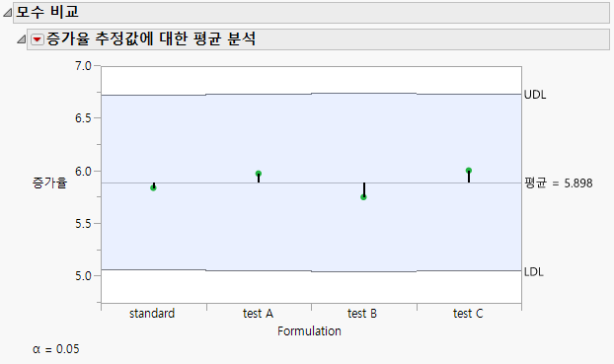Select the test B data point
614x364 pixels.
363,197
